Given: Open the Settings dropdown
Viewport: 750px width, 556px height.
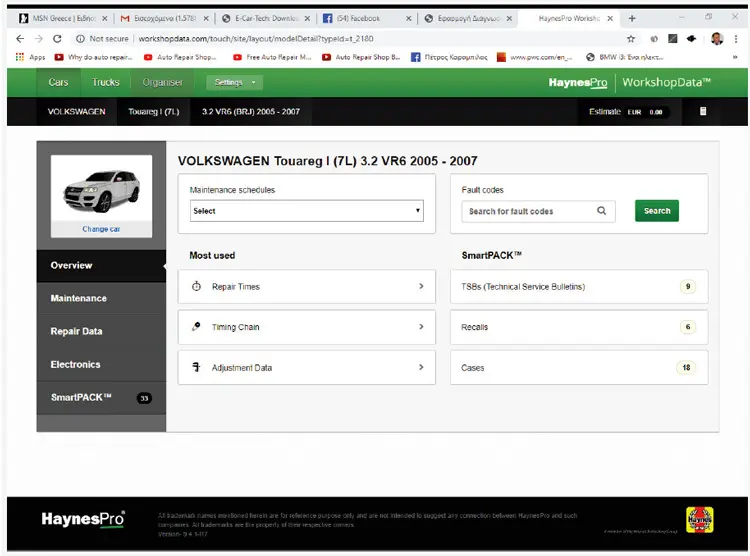Looking at the screenshot, I should [235, 82].
